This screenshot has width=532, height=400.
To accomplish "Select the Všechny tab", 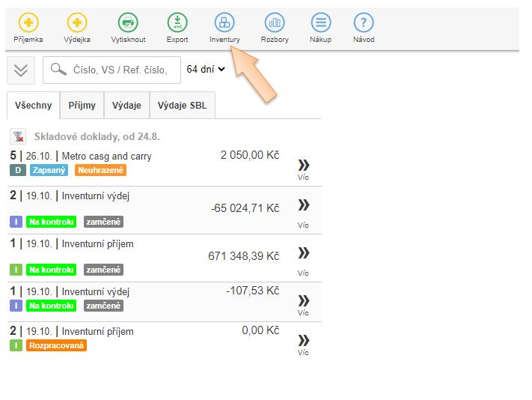I will [34, 106].
